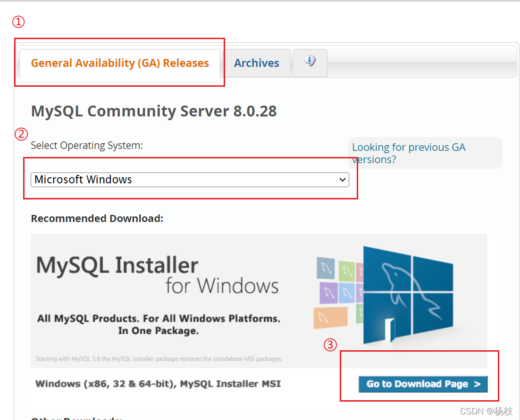
Task: Expand the Select Operating System dropdown
Action: click(x=190, y=180)
